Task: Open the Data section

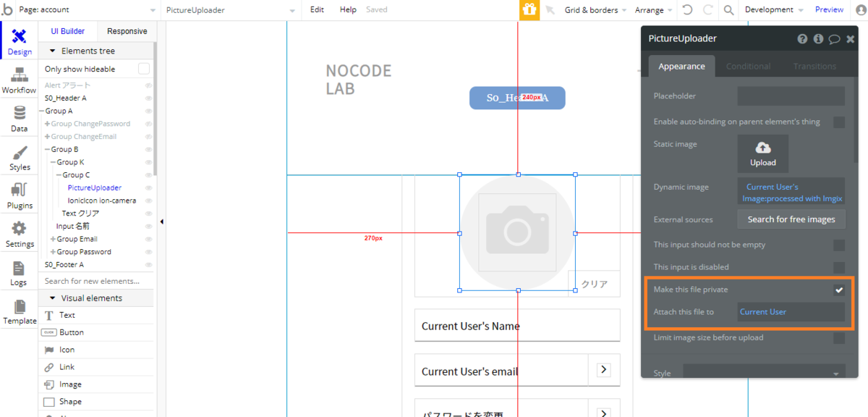Action: pos(20,119)
